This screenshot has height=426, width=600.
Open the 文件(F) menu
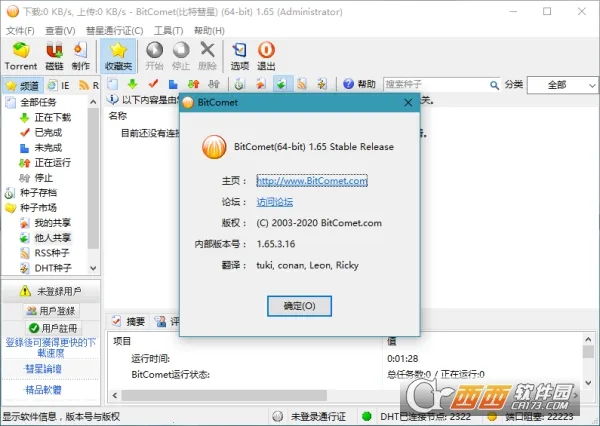[x=20, y=31]
